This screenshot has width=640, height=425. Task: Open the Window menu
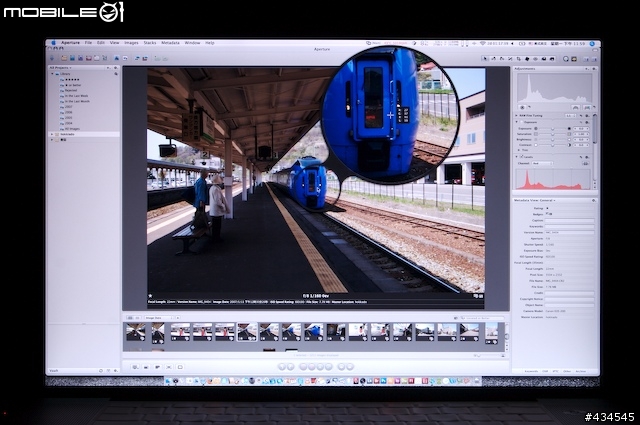192,43
